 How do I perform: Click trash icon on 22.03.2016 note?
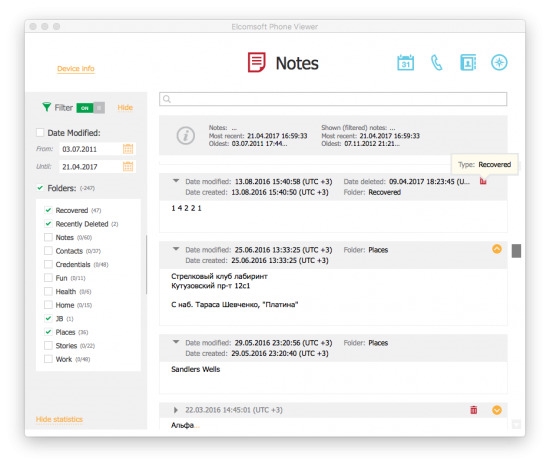coord(474,410)
